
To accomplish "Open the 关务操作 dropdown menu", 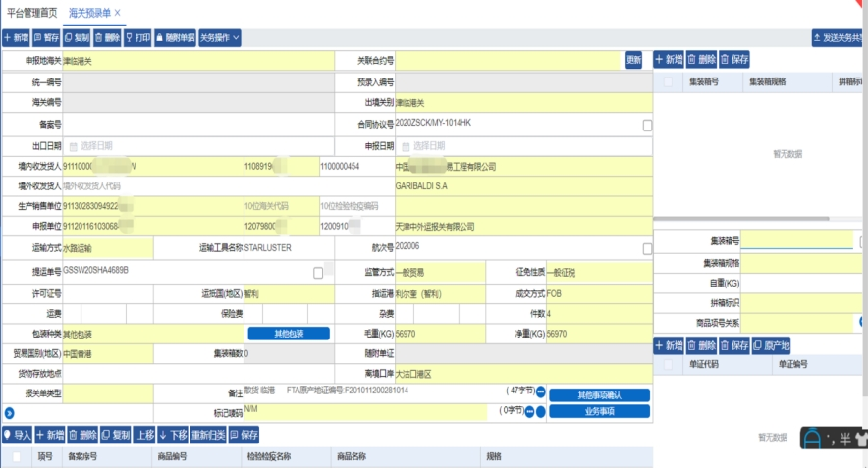I will 220,38.
